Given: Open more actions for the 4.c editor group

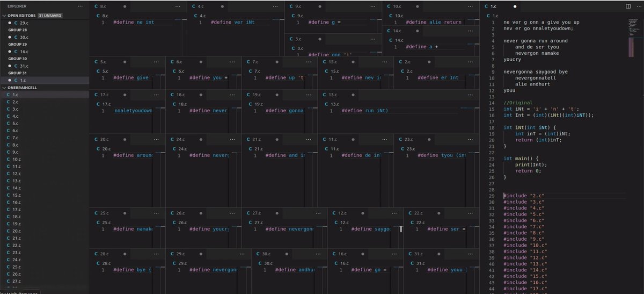Looking at the screenshot, I should pyautogui.click(x=275, y=6).
